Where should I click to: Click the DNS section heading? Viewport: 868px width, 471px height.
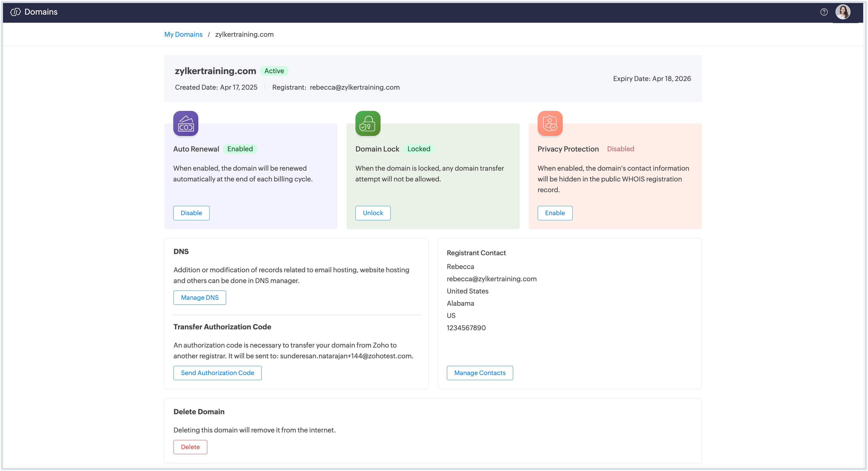coord(181,252)
